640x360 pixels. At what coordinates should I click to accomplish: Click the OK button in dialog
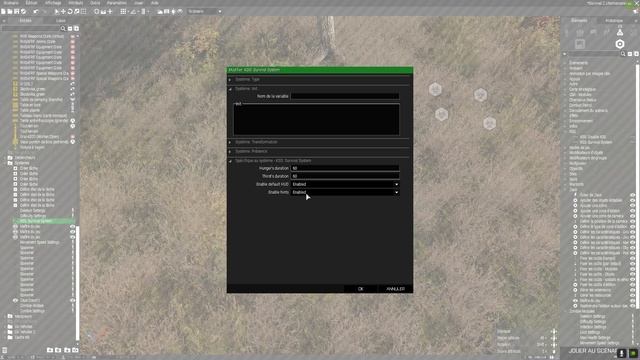pos(360,289)
